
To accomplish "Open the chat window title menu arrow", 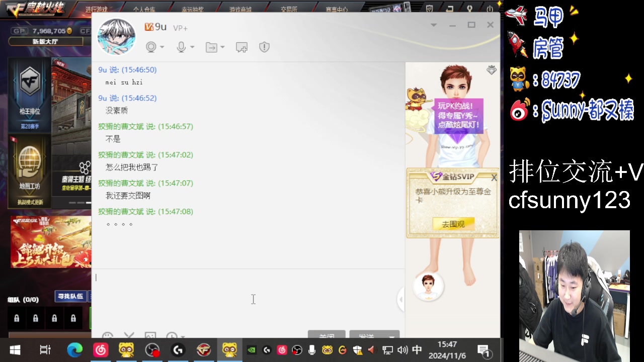I will [x=434, y=25].
